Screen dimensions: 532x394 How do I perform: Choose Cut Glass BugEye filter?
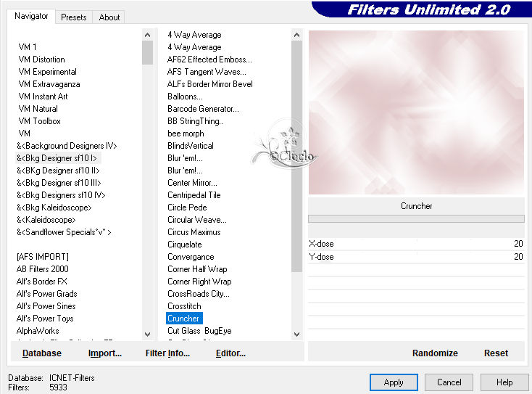click(x=199, y=331)
